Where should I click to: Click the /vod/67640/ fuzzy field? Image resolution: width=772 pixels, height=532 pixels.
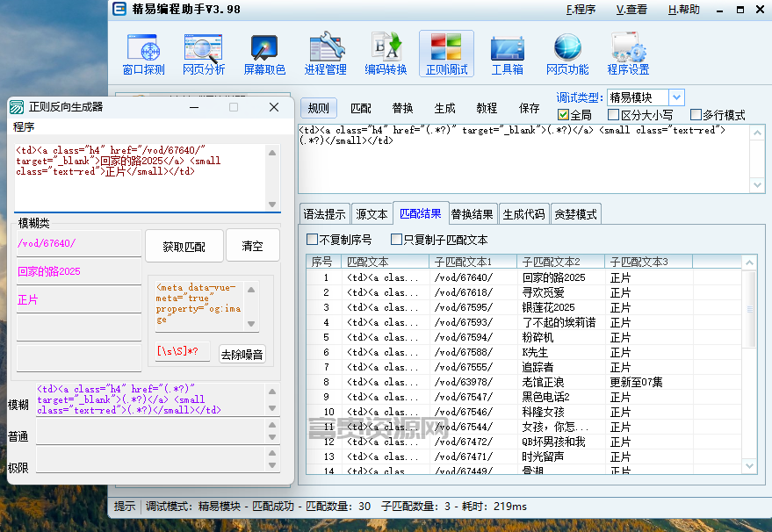(79, 243)
